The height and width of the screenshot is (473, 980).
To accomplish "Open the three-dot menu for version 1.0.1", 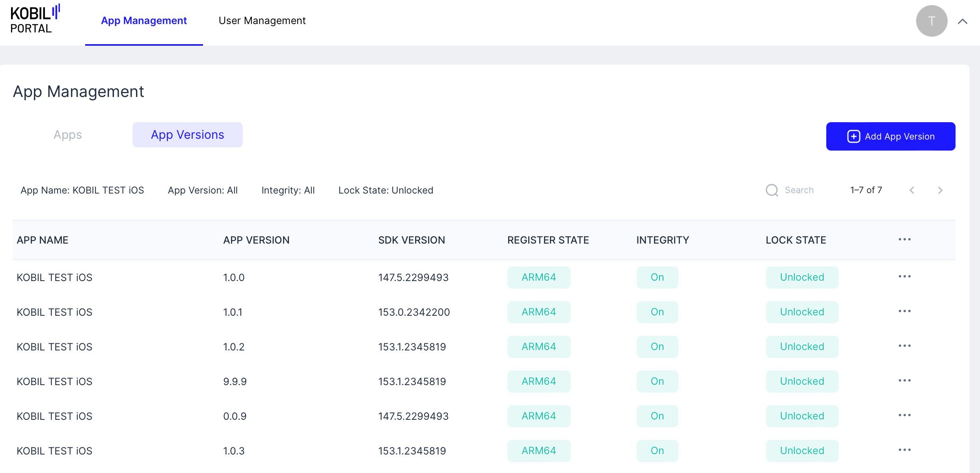I will [x=904, y=311].
